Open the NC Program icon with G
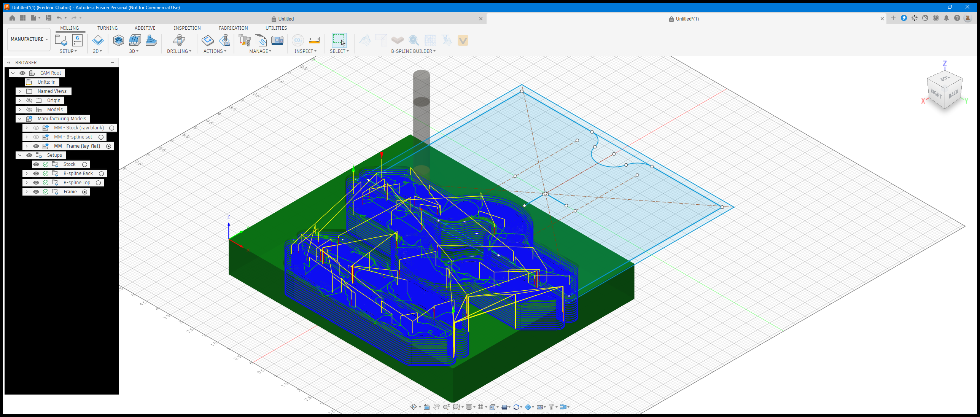Viewport: 980px width, 417px height. click(77, 40)
